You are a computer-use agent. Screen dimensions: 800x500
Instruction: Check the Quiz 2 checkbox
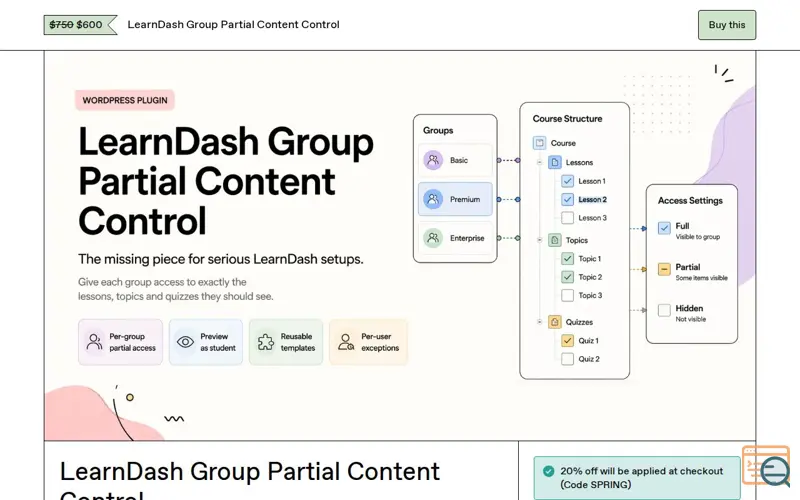click(567, 359)
